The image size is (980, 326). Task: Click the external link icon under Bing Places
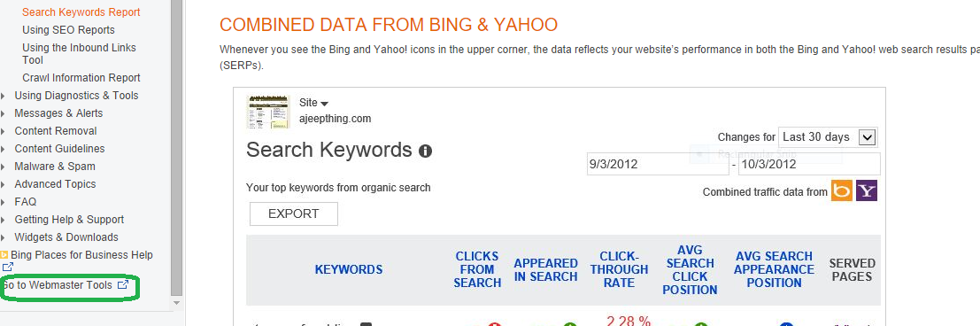(7, 268)
